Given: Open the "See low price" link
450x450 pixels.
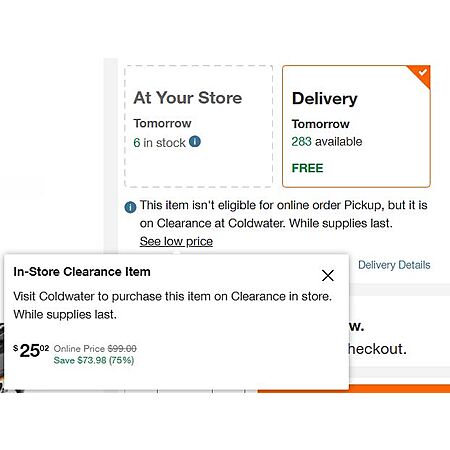Looking at the screenshot, I should pos(176,241).
